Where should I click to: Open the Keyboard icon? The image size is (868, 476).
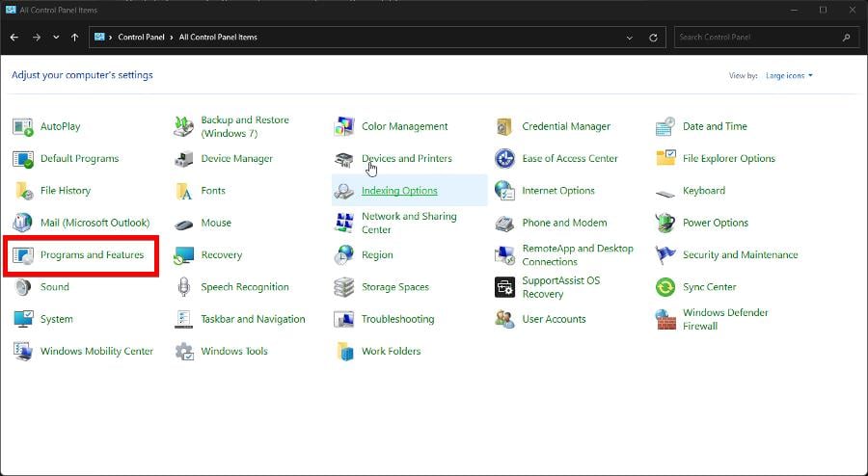click(665, 194)
